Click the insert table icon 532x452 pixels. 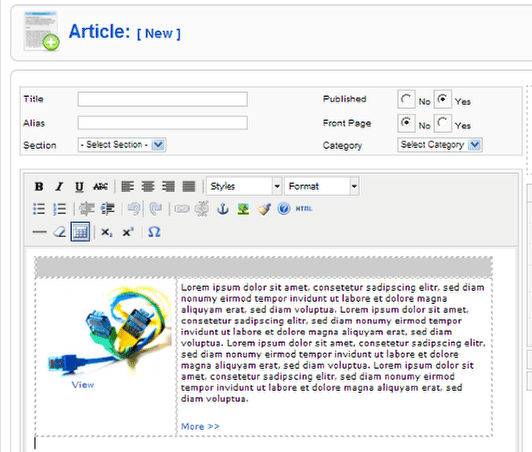pos(80,232)
